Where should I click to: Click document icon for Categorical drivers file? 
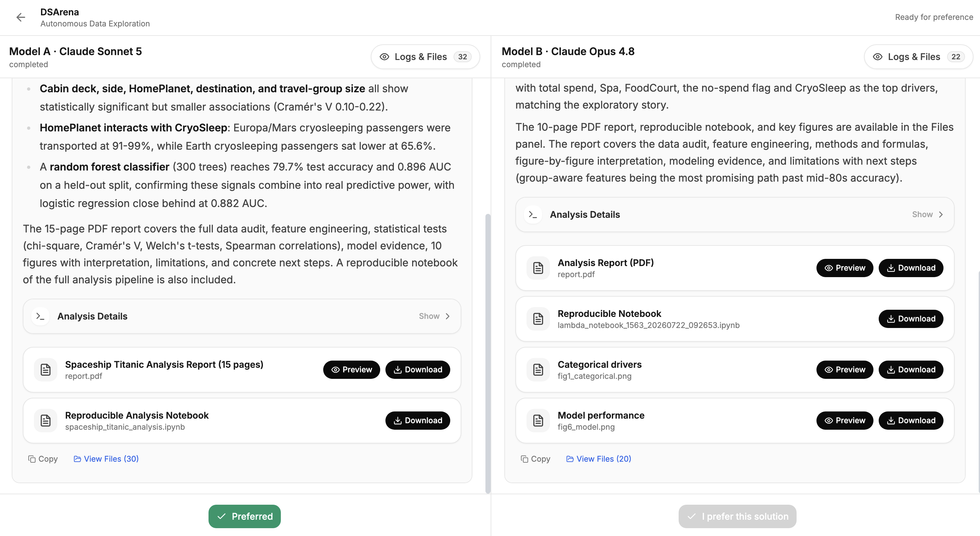pos(538,370)
